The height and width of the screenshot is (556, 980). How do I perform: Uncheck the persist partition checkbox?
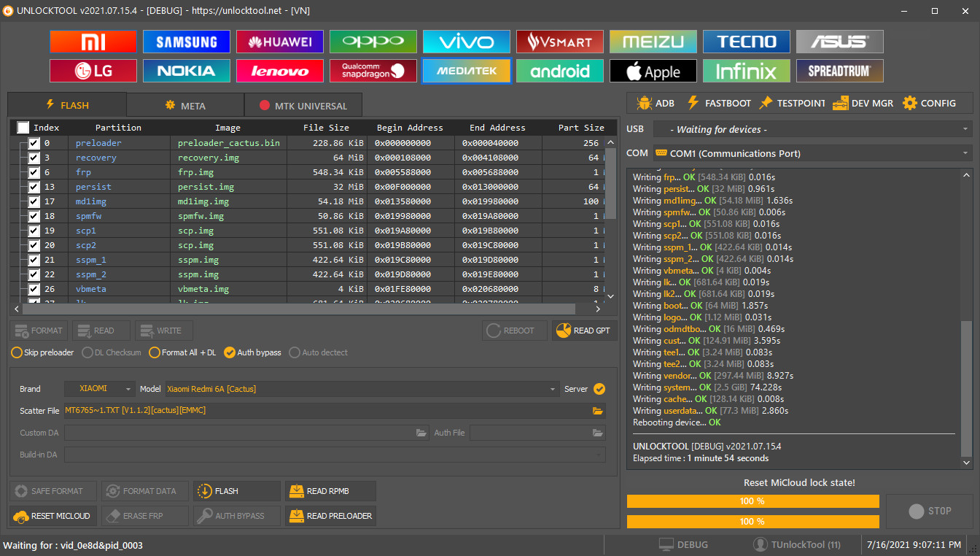(x=34, y=187)
